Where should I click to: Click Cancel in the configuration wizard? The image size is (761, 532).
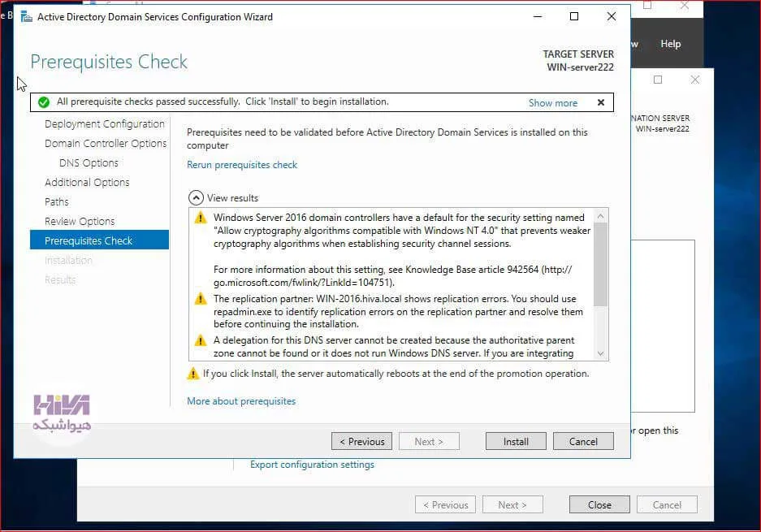pos(583,441)
